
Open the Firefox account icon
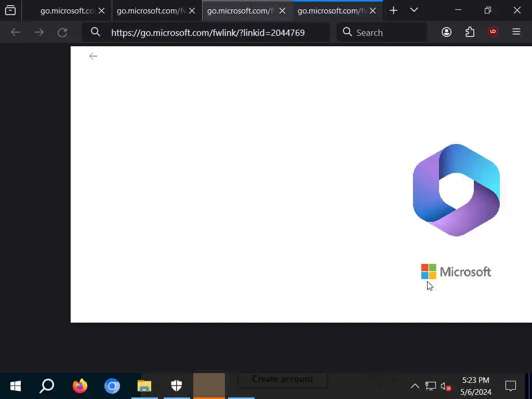click(446, 32)
